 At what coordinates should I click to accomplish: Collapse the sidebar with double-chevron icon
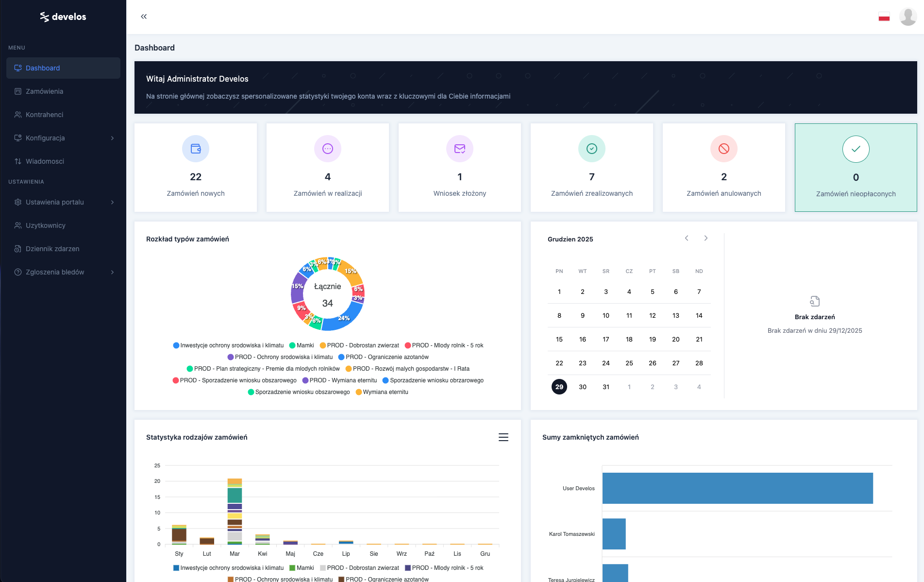tap(144, 17)
